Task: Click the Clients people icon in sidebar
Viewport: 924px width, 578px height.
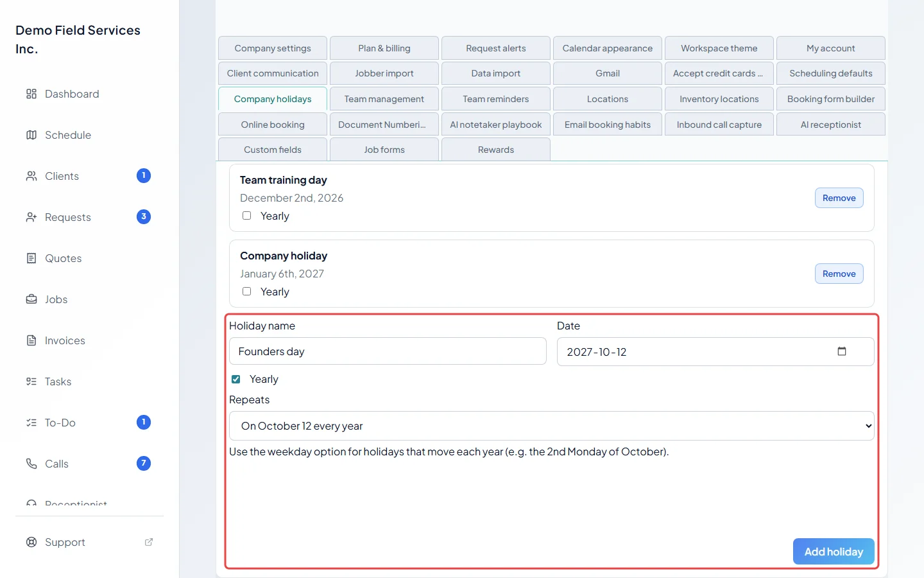Action: [31, 176]
